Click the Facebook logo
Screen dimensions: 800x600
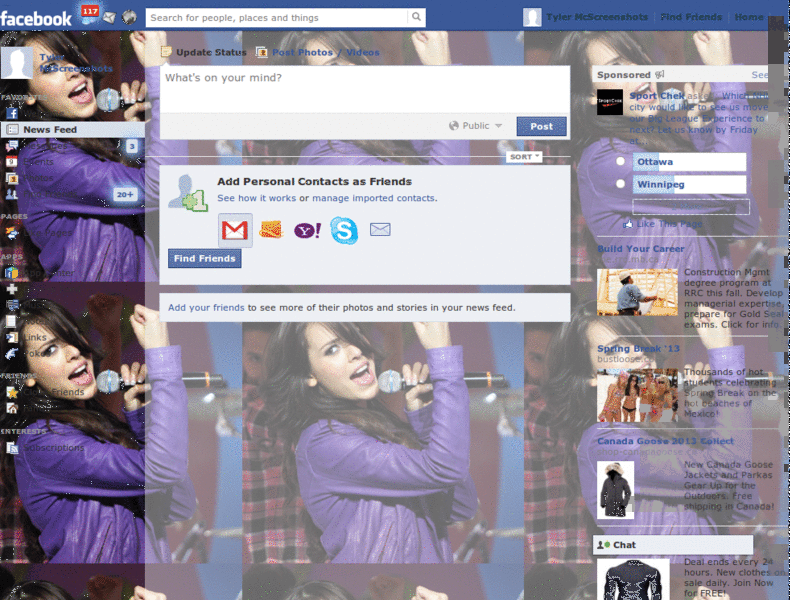pos(36,19)
